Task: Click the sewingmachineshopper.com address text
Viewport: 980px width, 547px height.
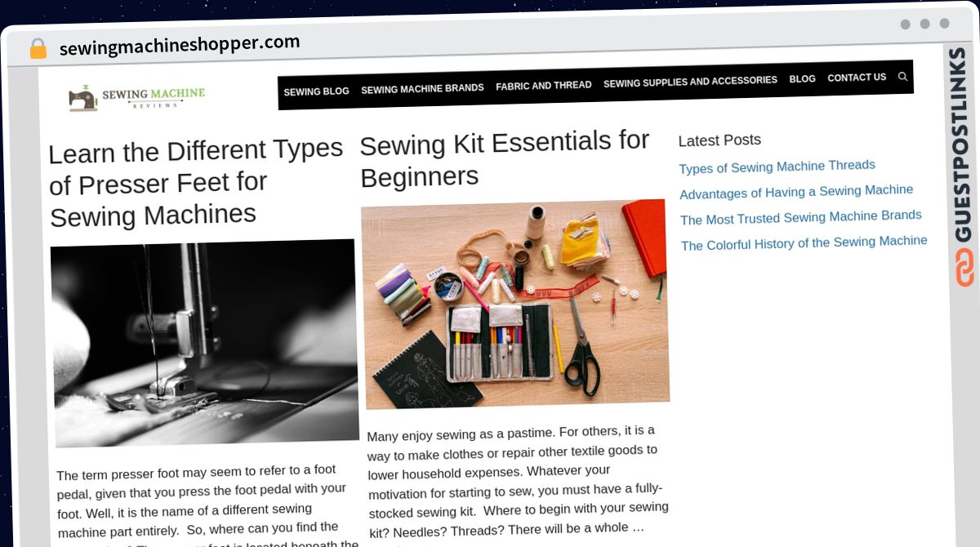Action: click(180, 46)
